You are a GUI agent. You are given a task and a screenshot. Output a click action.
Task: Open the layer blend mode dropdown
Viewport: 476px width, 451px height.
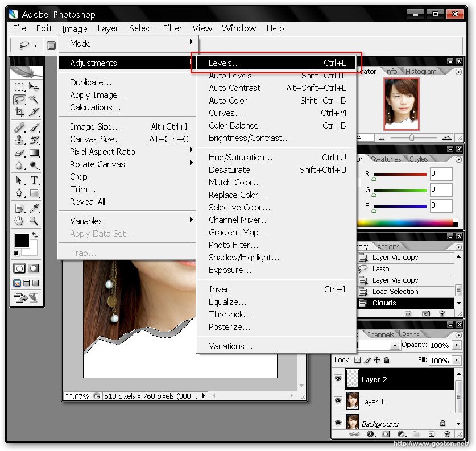[395, 345]
